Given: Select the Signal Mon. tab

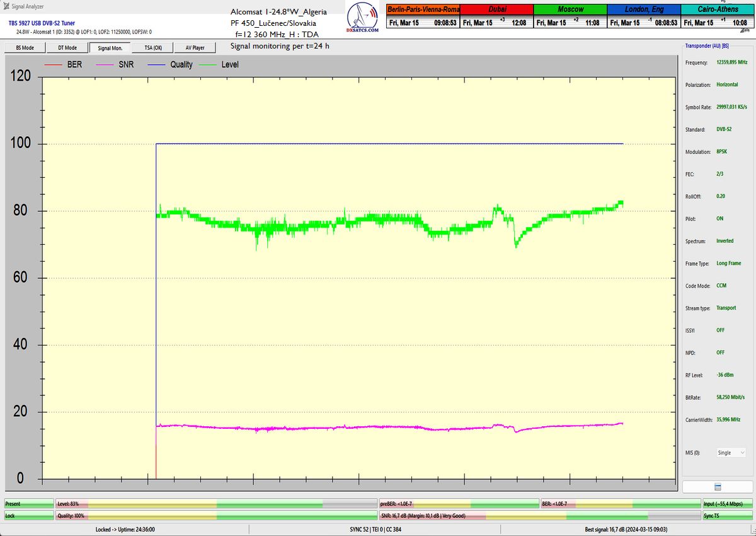Looking at the screenshot, I should (x=110, y=47).
